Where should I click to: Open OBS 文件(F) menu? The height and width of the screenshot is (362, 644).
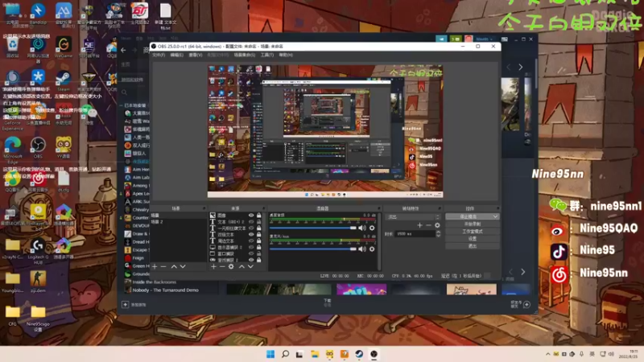click(x=159, y=55)
